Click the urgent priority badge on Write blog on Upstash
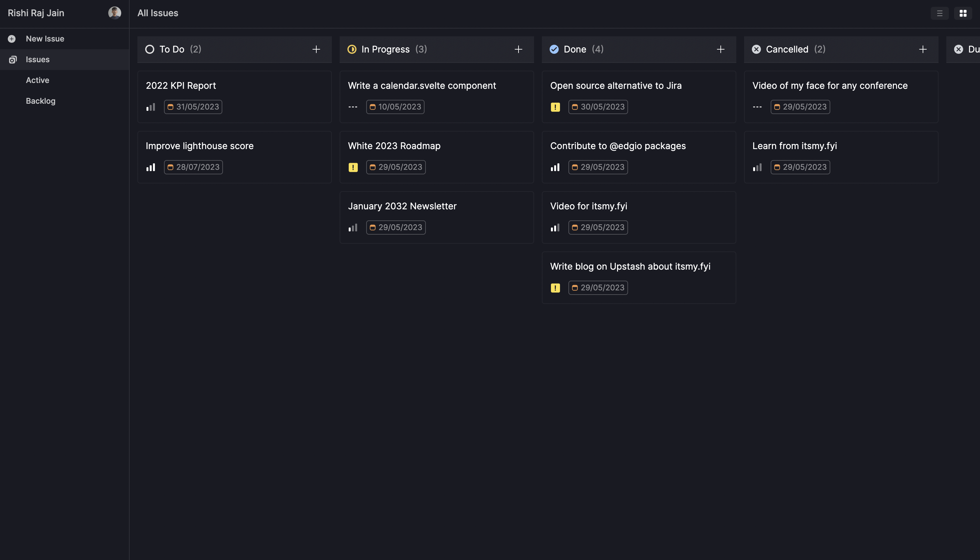This screenshot has height=560, width=980. pyautogui.click(x=555, y=287)
